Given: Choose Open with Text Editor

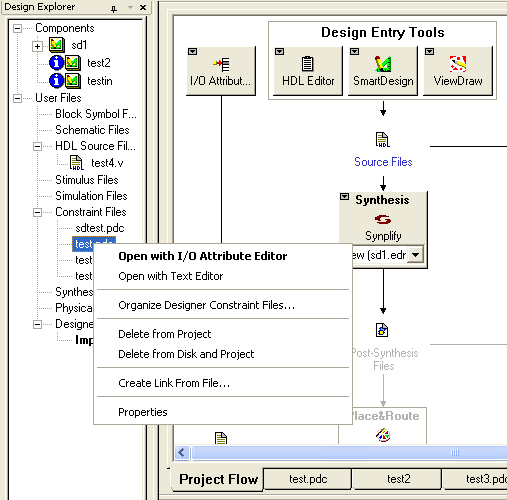Looking at the screenshot, I should [171, 276].
